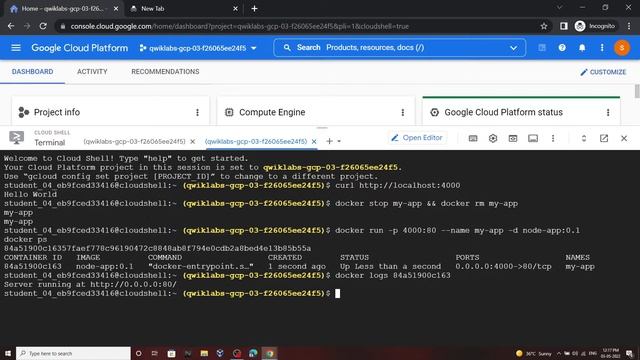Open Cloud Shell terminal settings gear

pyautogui.click(x=493, y=138)
